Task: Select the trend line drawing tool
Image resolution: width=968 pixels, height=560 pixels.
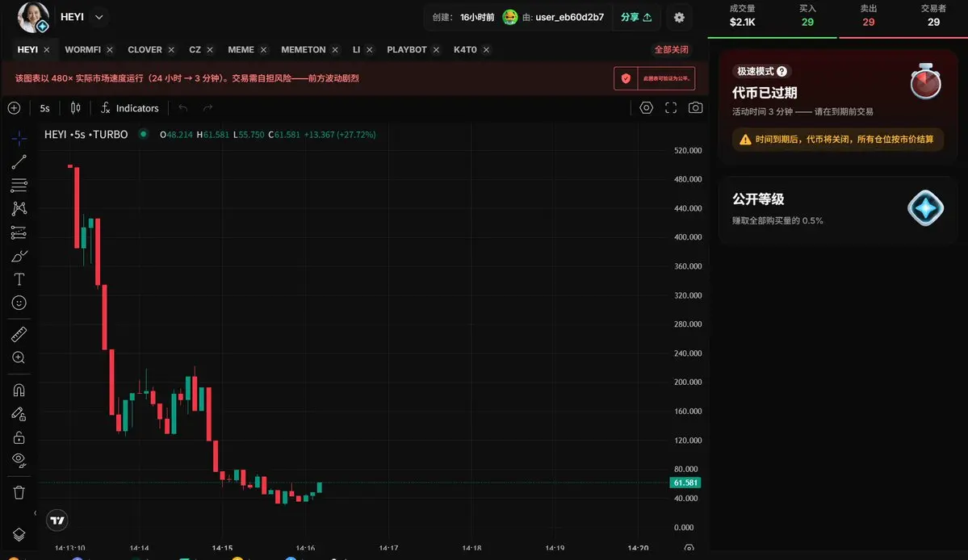Action: [19, 161]
